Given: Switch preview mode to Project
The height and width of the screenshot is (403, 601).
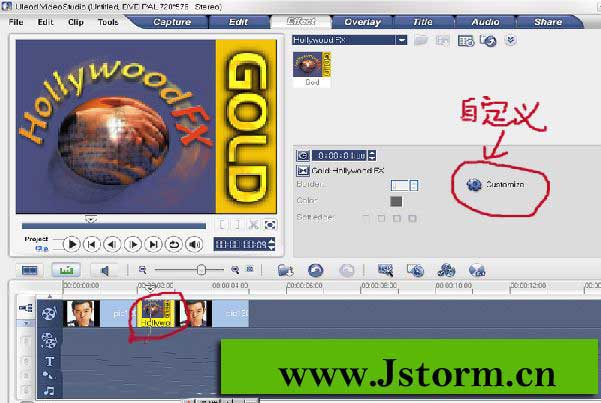Looking at the screenshot, I should (36, 239).
